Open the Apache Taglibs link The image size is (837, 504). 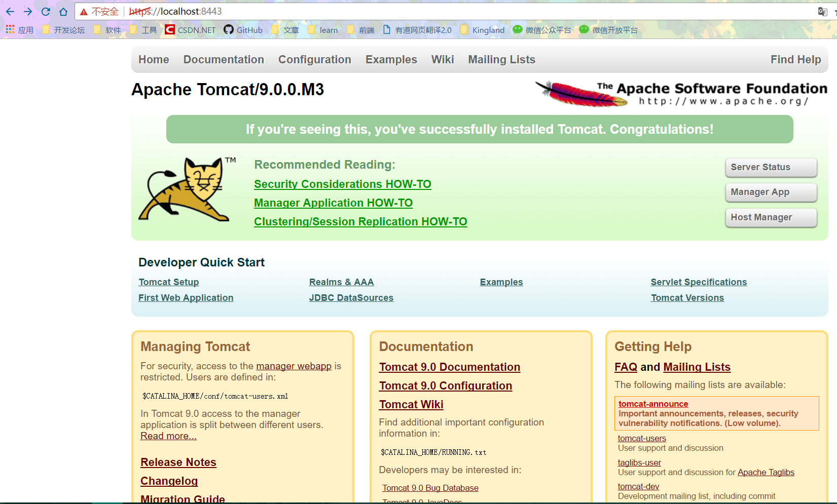pyautogui.click(x=766, y=472)
